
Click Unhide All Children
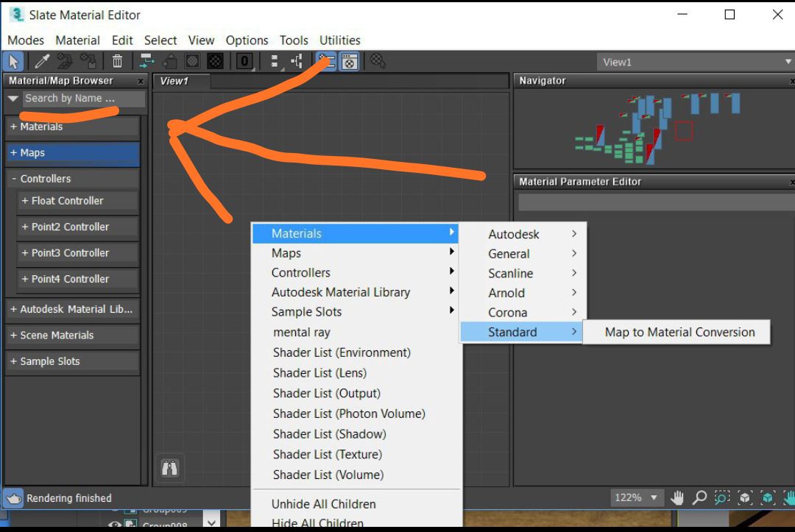[356, 504]
